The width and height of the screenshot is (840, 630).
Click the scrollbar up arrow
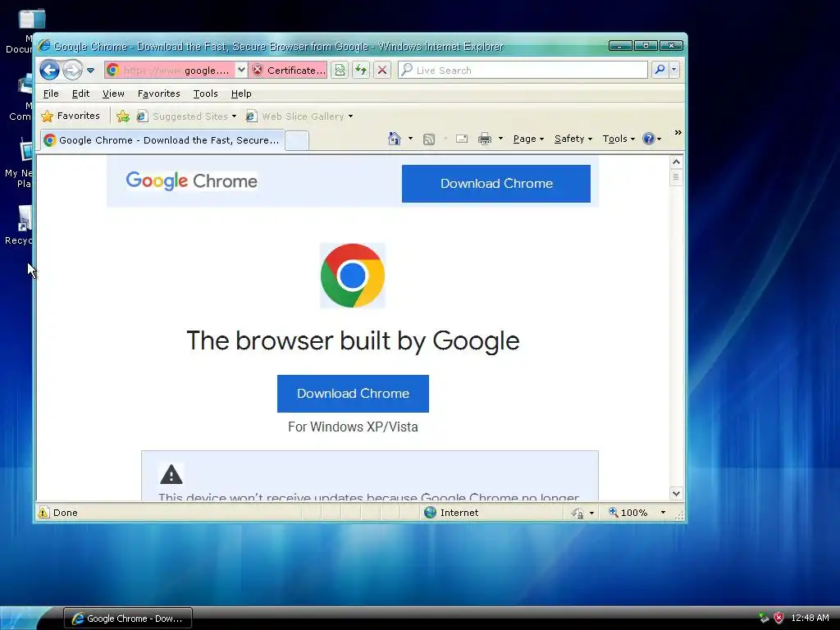[676, 162]
